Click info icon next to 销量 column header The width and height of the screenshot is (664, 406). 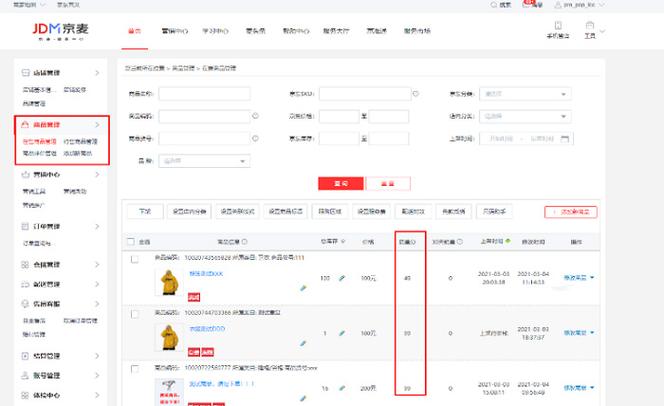tap(413, 242)
